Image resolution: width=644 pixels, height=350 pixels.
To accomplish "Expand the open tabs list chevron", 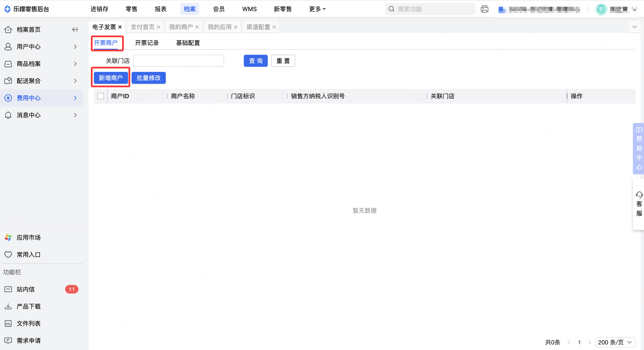I will coord(634,27).
